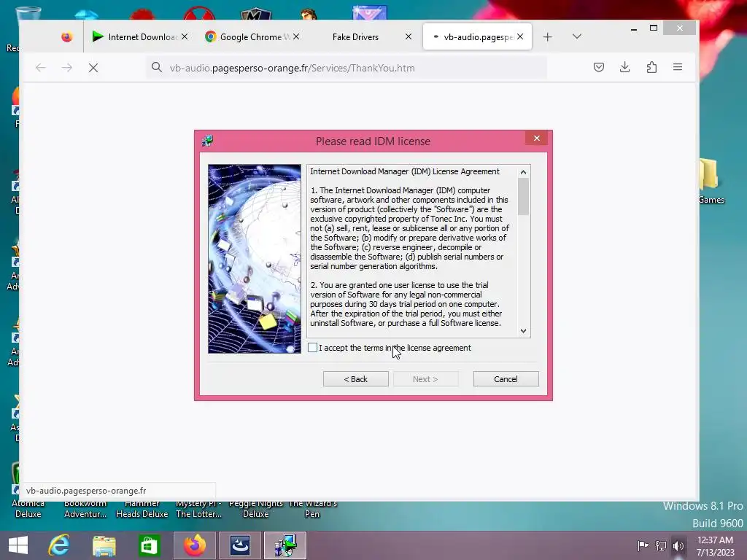Image resolution: width=747 pixels, height=560 pixels.
Task: Click the network tray icon
Action: pyautogui.click(x=661, y=545)
